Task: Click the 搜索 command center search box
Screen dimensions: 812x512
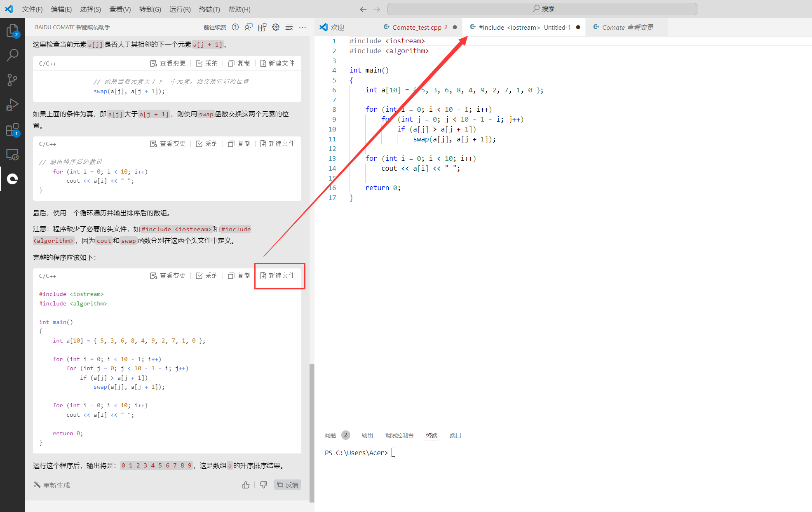Action: (542, 9)
